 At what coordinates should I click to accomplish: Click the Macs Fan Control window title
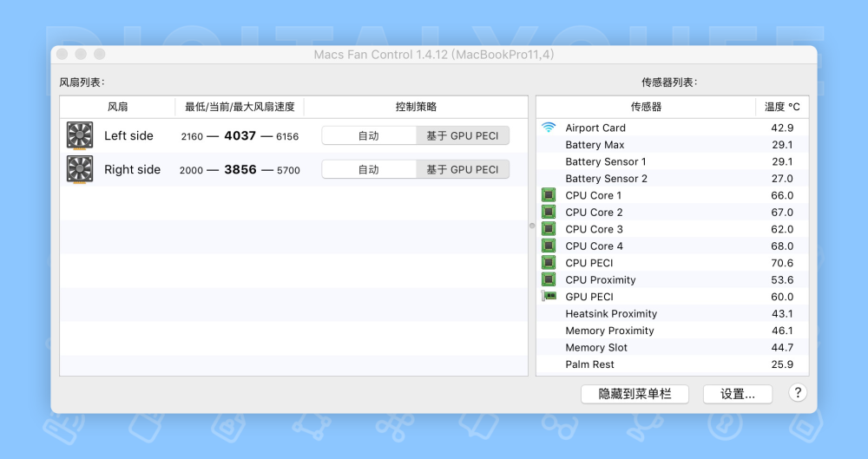(x=434, y=55)
